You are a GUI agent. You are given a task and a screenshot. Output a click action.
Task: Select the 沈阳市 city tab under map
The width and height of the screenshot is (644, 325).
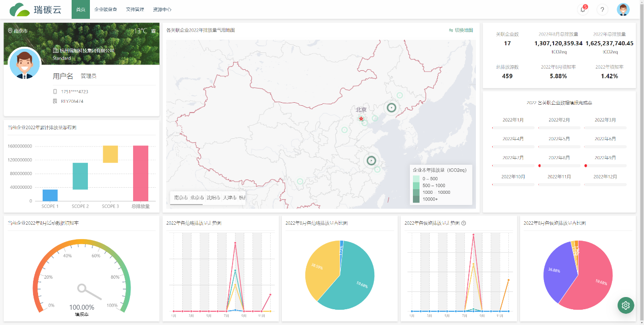click(213, 198)
